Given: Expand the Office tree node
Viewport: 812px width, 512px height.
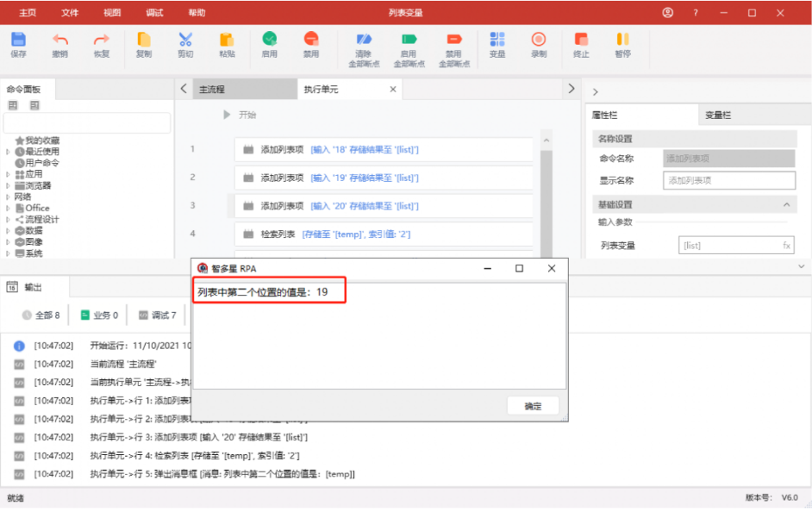Looking at the screenshot, I should point(9,209).
